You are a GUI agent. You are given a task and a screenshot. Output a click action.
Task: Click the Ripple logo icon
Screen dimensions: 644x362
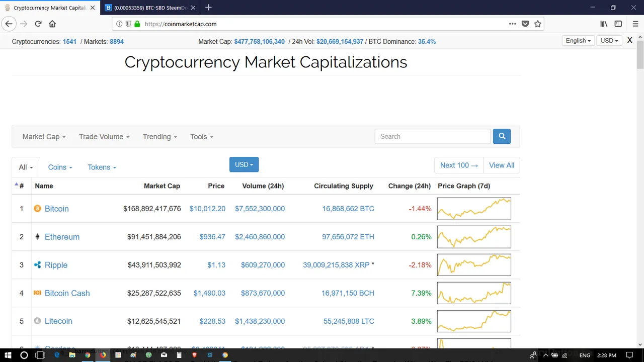coord(37,264)
